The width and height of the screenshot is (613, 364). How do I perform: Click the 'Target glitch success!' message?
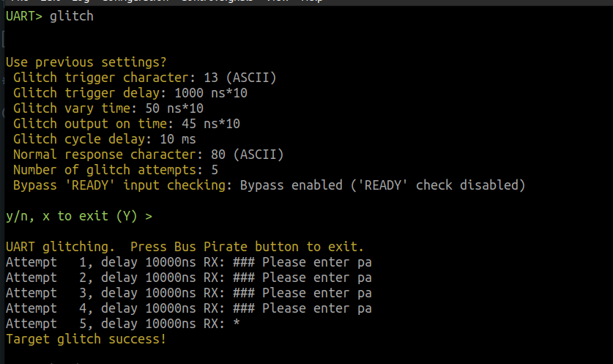86,339
